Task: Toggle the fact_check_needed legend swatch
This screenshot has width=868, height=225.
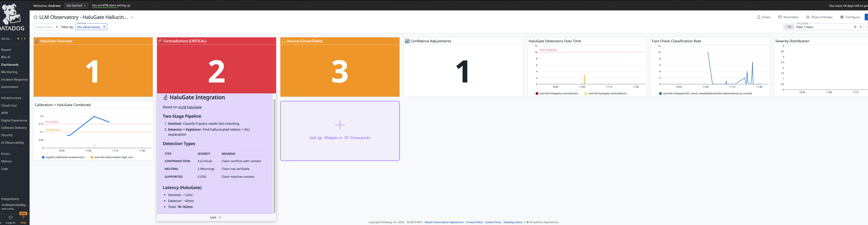Action: pyautogui.click(x=661, y=94)
